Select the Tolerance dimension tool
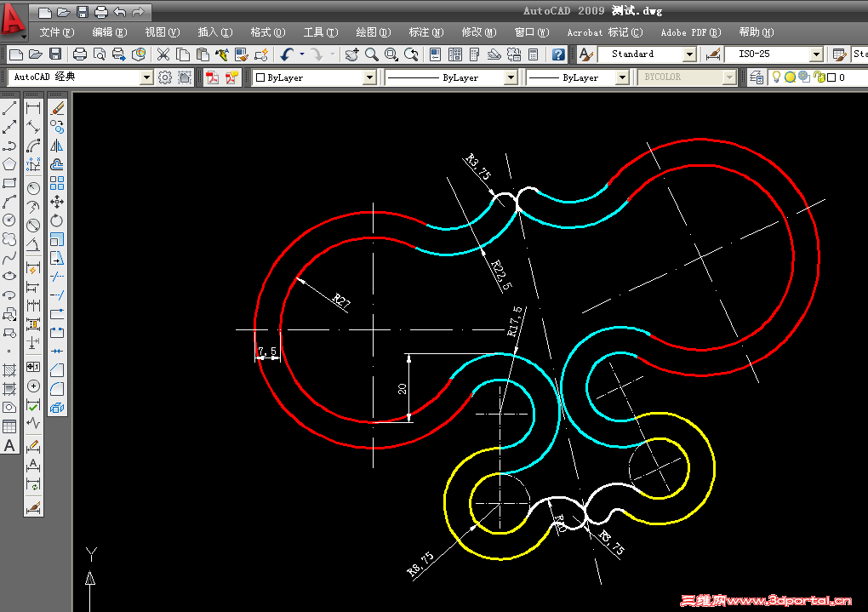Image resolution: width=868 pixels, height=612 pixels. [33, 367]
